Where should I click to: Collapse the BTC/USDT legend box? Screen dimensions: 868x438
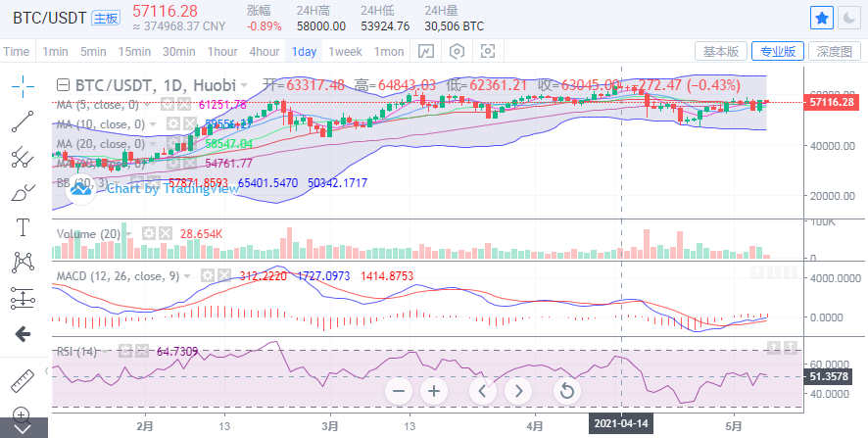tap(64, 85)
